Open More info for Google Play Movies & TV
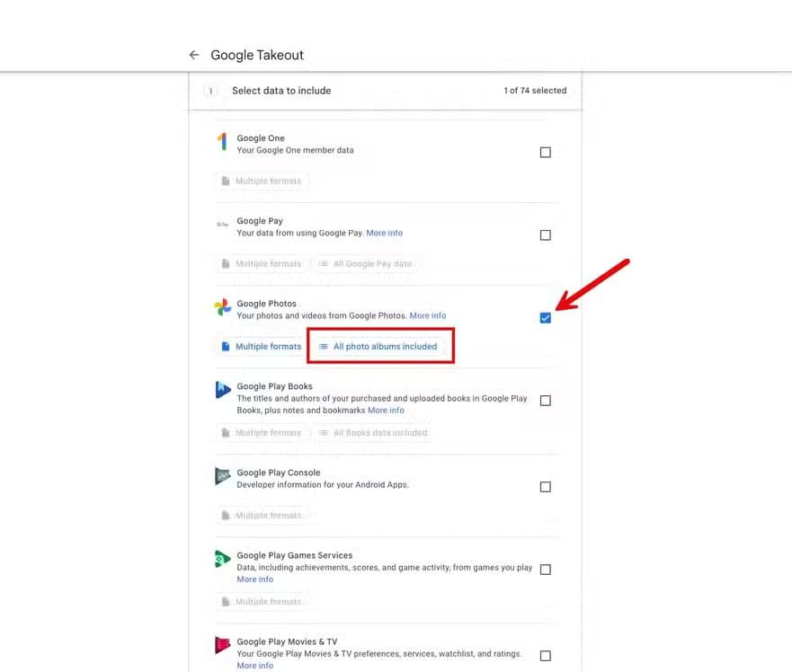792x672 pixels. 255,666
